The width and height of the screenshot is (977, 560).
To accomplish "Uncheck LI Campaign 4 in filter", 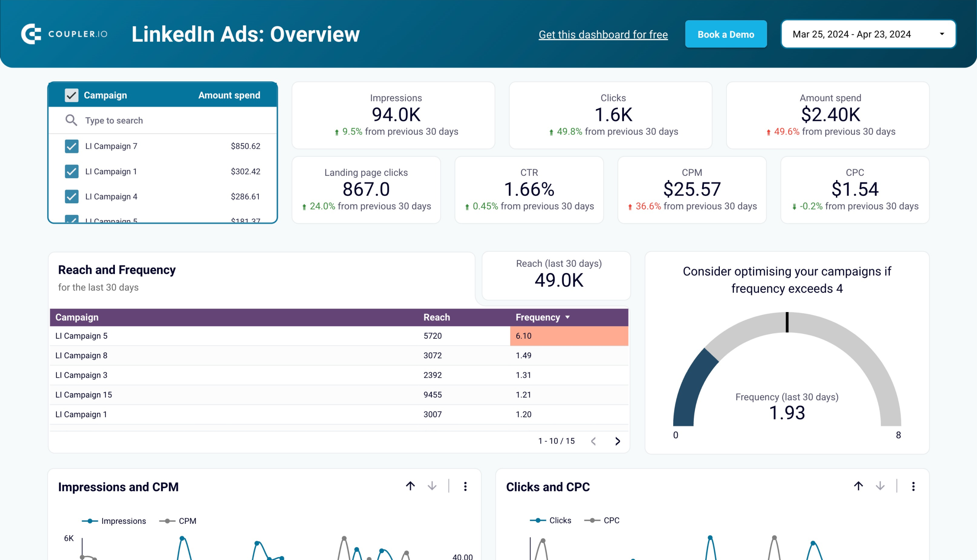I will pyautogui.click(x=72, y=196).
